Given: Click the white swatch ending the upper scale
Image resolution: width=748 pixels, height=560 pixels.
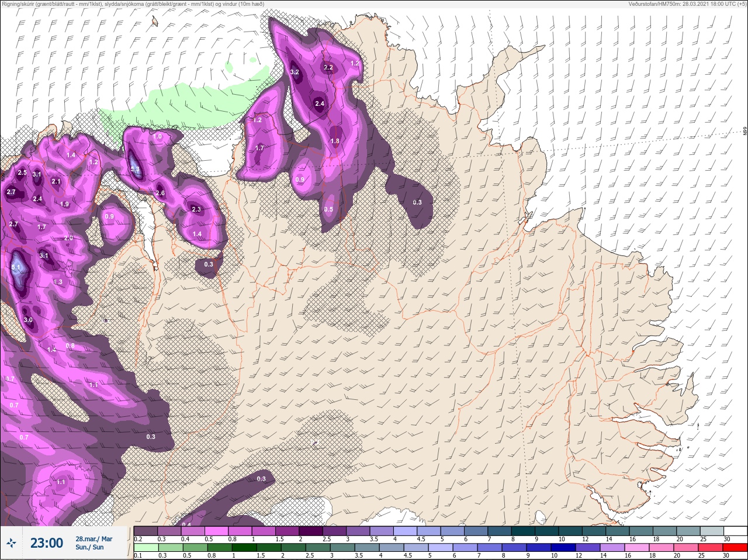Looking at the screenshot, I should (x=735, y=531).
